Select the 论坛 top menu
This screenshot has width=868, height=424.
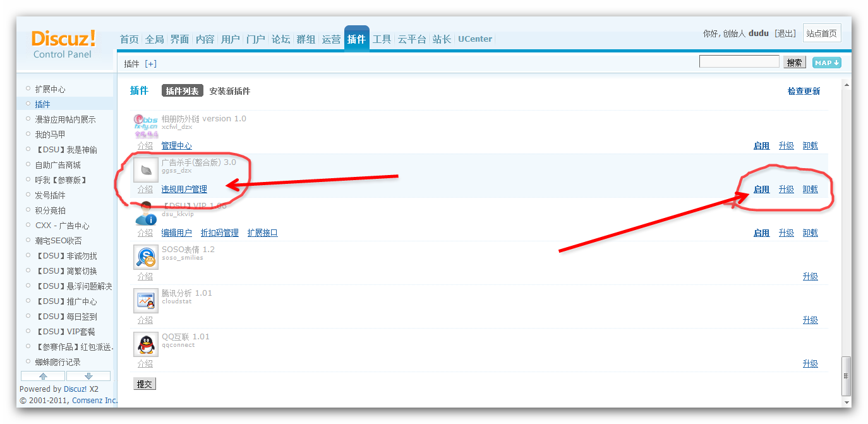point(281,39)
